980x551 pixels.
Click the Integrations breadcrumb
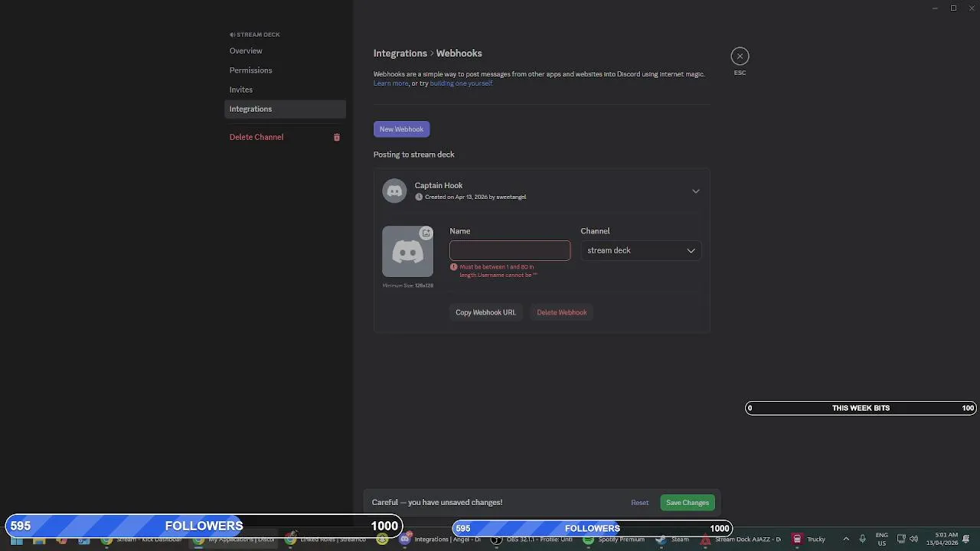coord(400,53)
